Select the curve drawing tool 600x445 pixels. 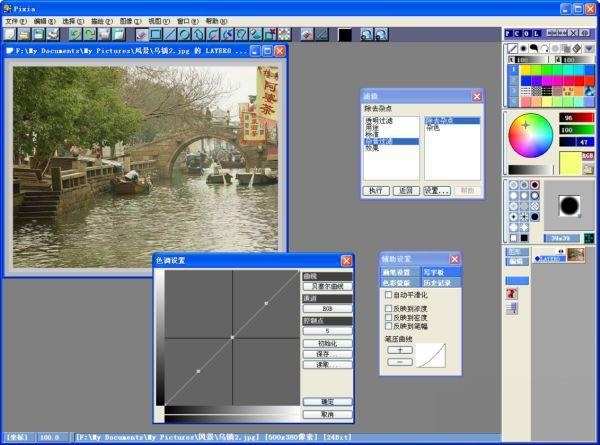(213, 35)
